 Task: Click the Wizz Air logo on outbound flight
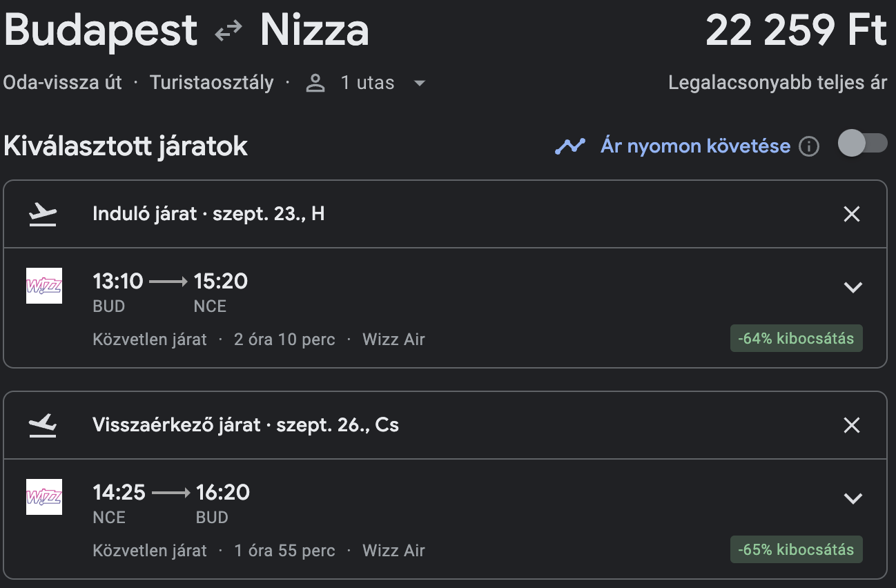pos(44,286)
